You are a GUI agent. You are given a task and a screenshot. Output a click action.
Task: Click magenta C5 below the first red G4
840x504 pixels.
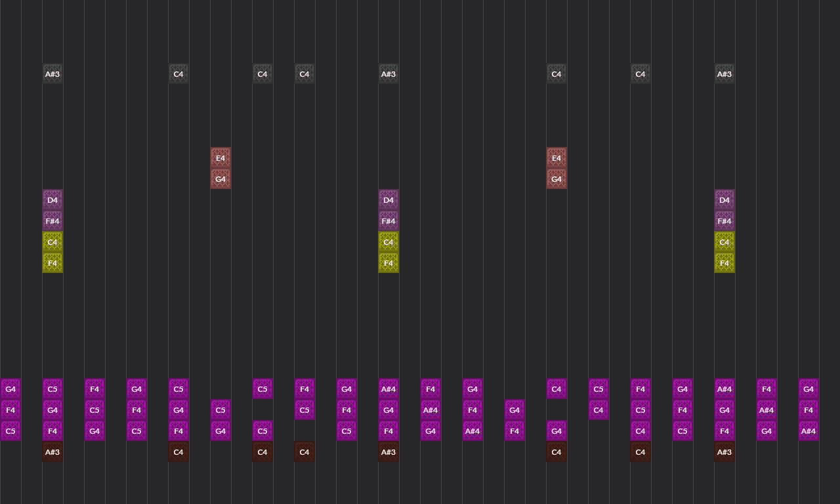[x=220, y=410]
